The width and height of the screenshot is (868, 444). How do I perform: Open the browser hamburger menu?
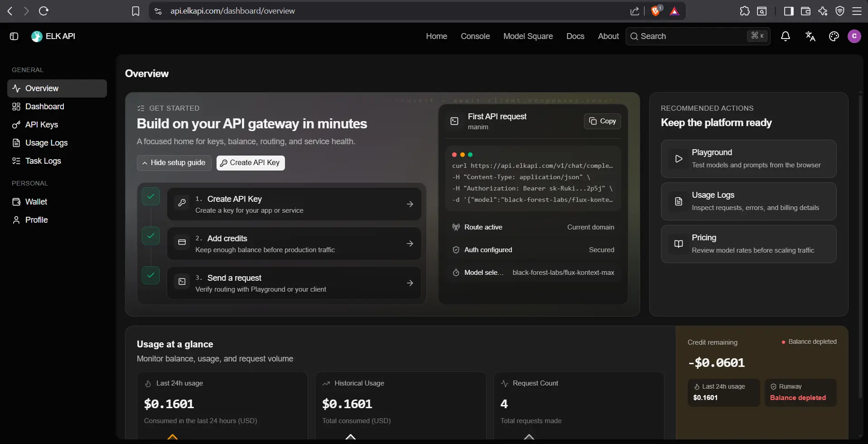[857, 11]
